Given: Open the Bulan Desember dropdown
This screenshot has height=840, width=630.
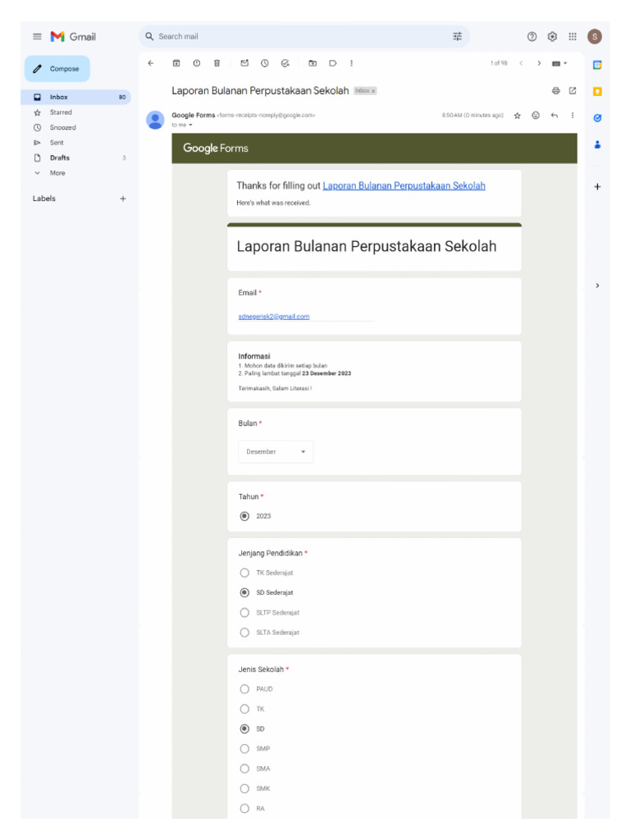Looking at the screenshot, I should 276,452.
